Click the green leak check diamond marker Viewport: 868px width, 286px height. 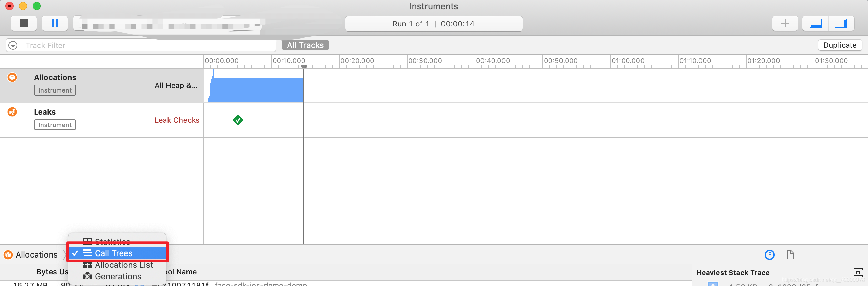tap(238, 120)
